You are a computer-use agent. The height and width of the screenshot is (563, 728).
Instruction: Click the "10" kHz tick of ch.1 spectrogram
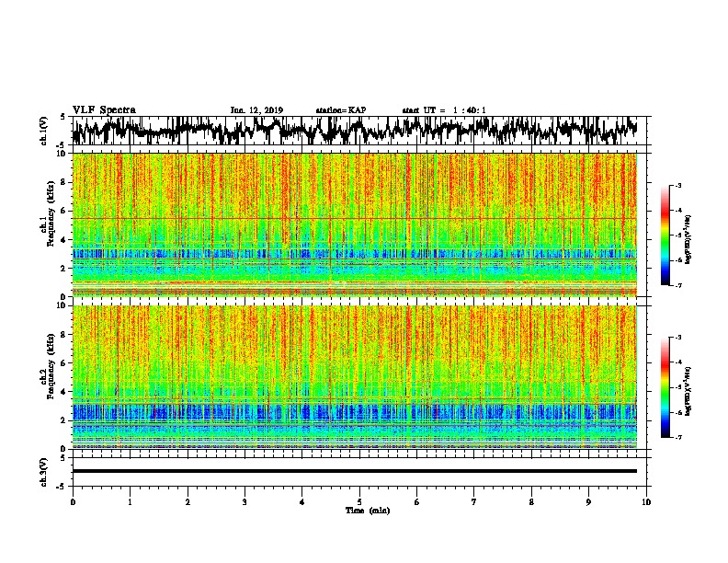(63, 154)
